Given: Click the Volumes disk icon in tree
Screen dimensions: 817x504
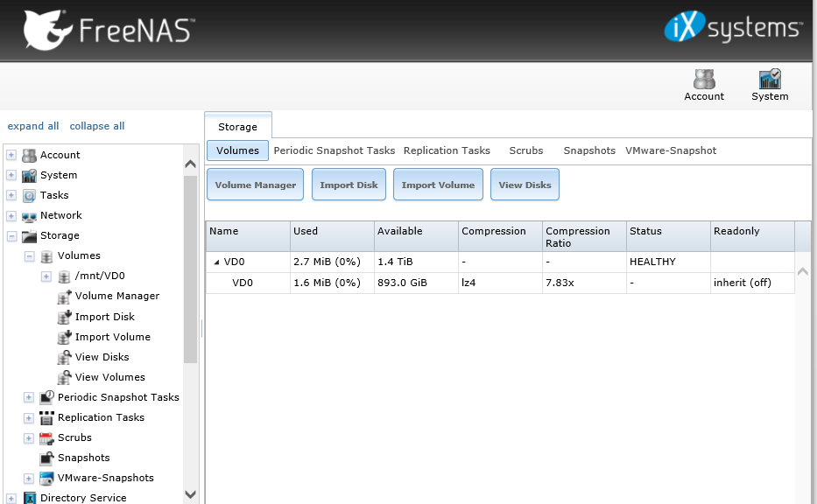Looking at the screenshot, I should [x=46, y=255].
